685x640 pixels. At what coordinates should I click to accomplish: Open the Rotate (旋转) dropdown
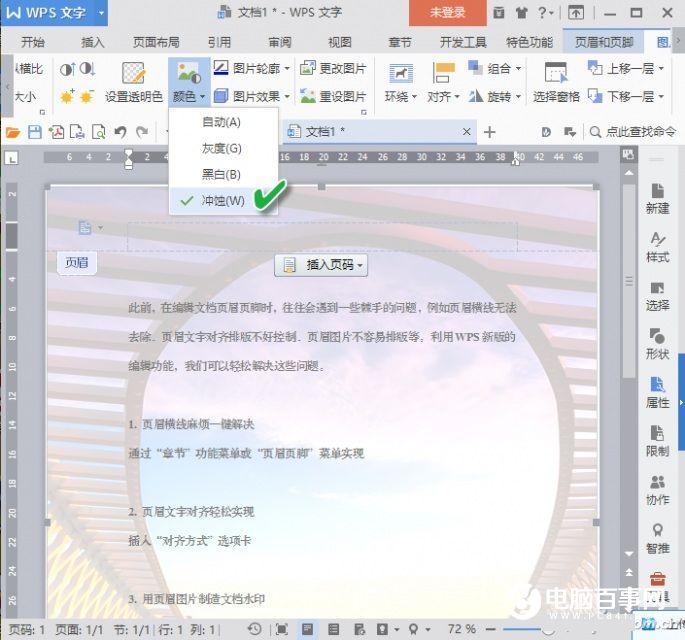point(494,96)
